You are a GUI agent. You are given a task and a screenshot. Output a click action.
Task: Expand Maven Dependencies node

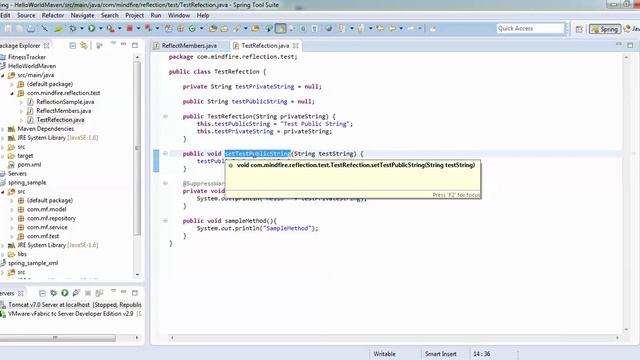click(3, 129)
